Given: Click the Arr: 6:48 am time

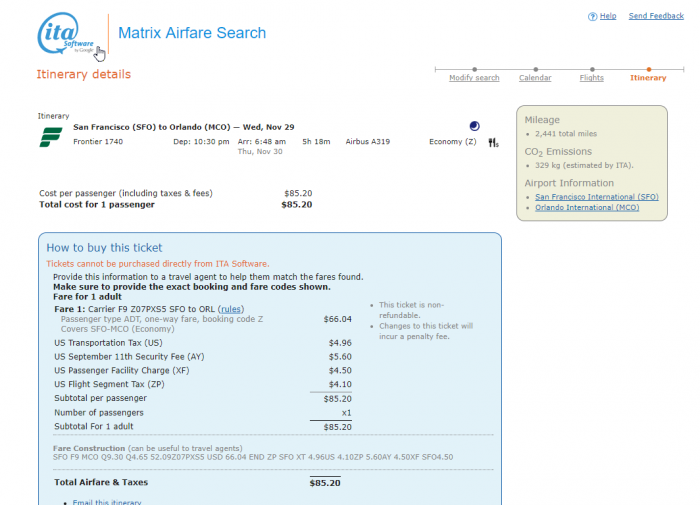Looking at the screenshot, I should [x=262, y=142].
